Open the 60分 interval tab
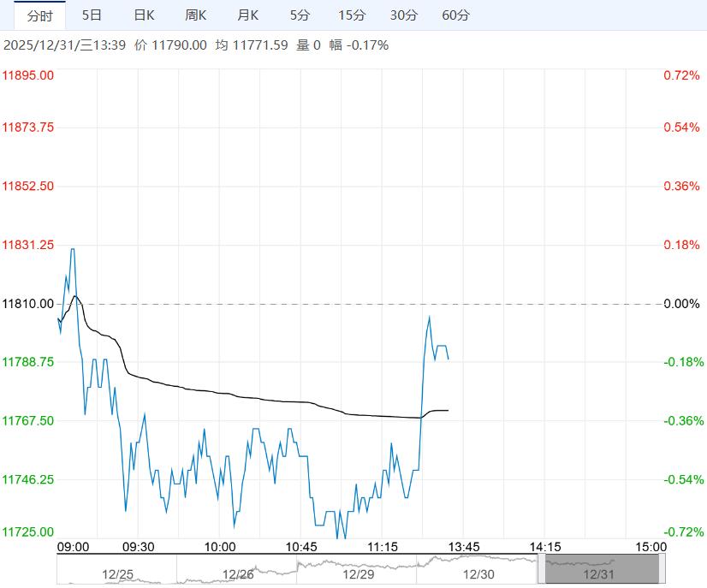The width and height of the screenshot is (707, 588). click(456, 15)
